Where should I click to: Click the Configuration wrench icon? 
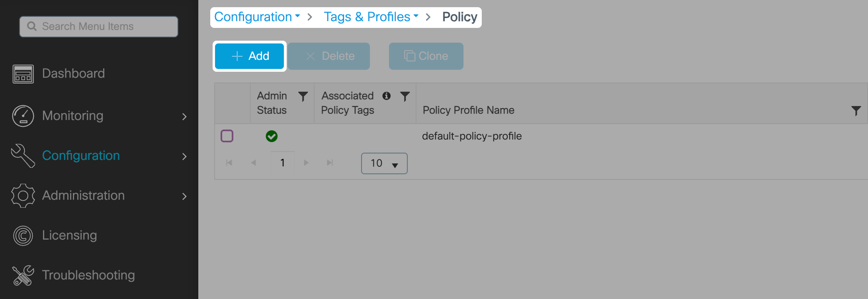(23, 156)
